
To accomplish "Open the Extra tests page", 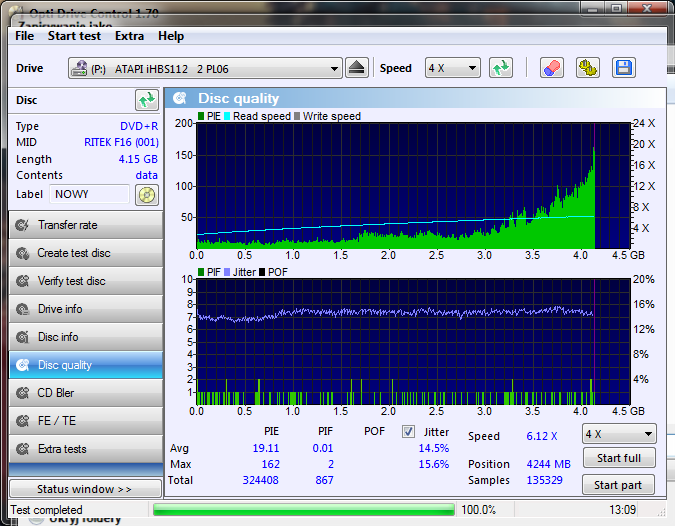I will (x=86, y=449).
